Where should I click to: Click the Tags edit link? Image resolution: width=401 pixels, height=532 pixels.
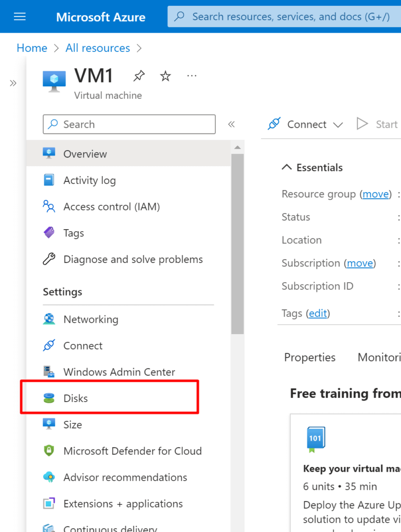[319, 313]
